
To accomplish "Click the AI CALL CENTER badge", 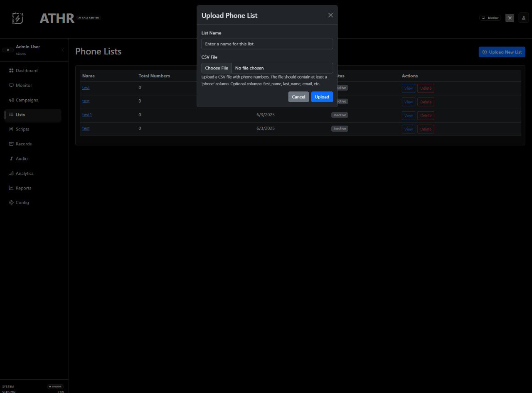I will point(89,18).
